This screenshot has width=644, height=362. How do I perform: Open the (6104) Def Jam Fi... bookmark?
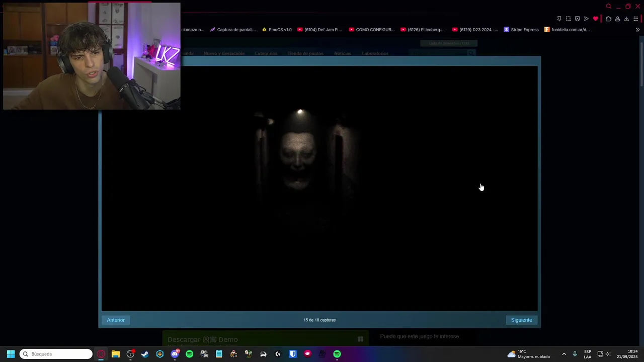coord(319,30)
